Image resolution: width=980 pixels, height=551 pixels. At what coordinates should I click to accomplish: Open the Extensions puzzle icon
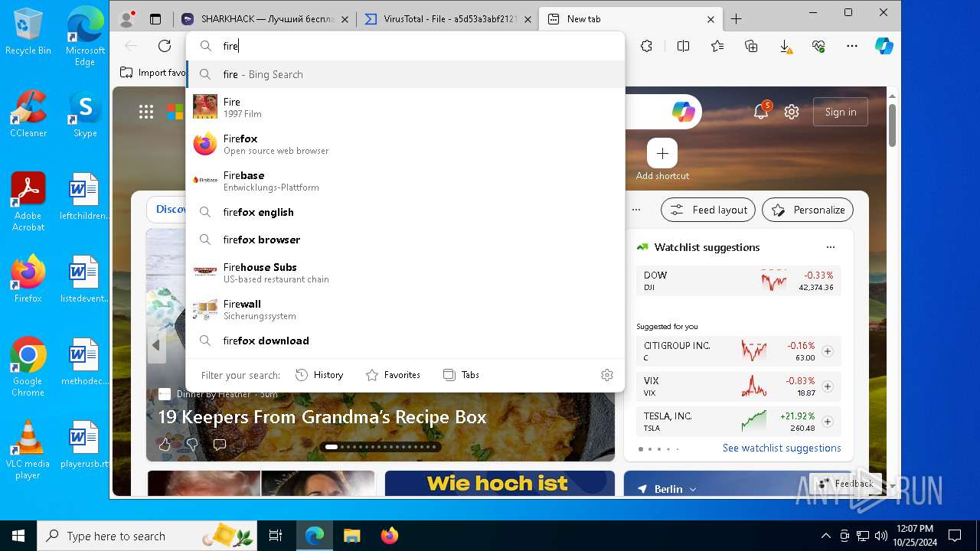pos(647,46)
